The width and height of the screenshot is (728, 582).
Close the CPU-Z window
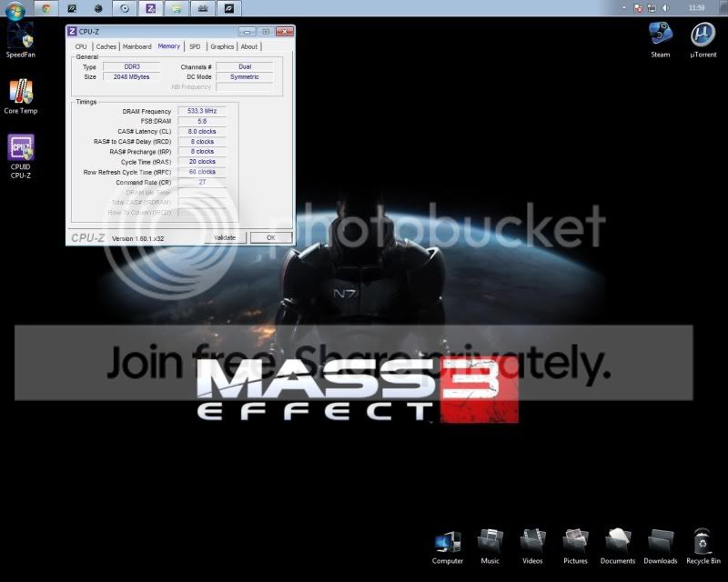tap(284, 31)
